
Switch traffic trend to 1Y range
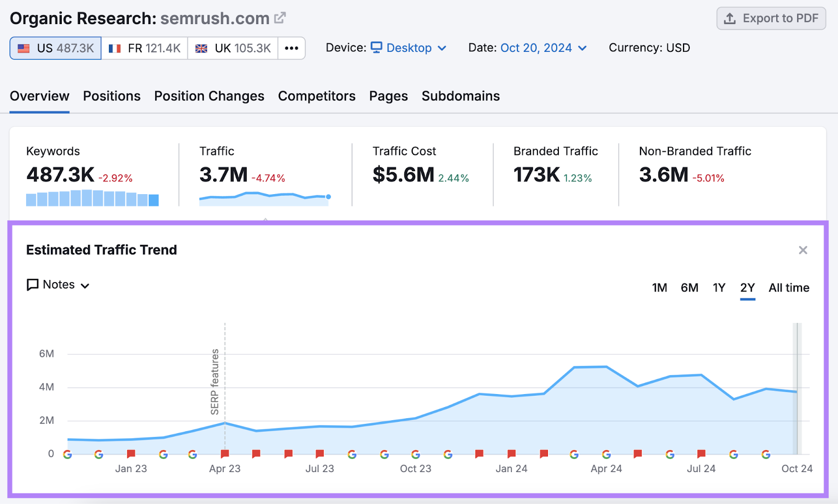[719, 287]
